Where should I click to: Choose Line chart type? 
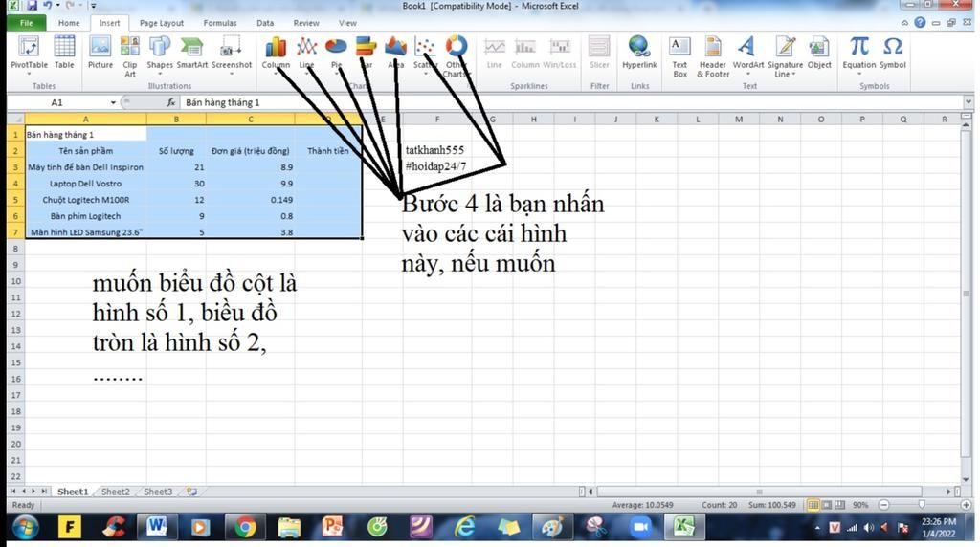(306, 55)
